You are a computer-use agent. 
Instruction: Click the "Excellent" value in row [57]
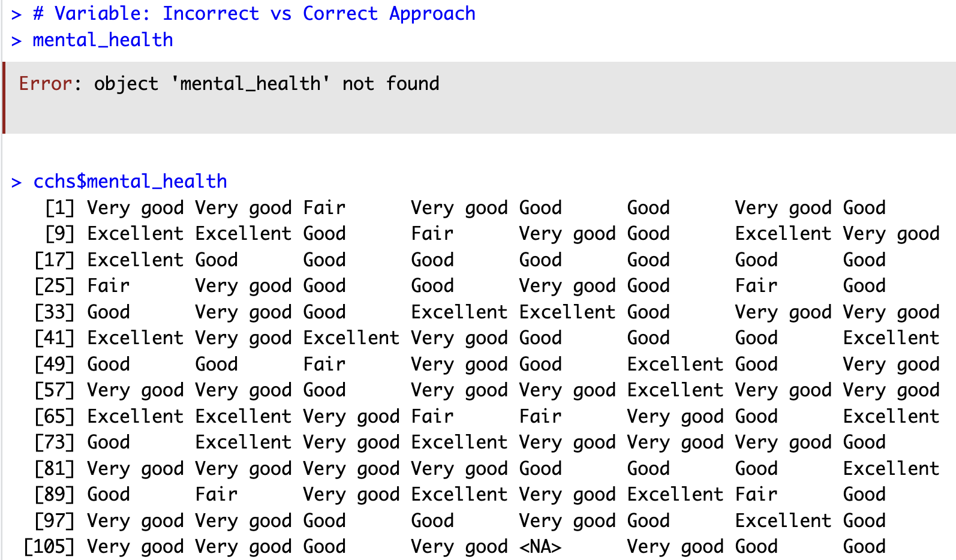(675, 390)
